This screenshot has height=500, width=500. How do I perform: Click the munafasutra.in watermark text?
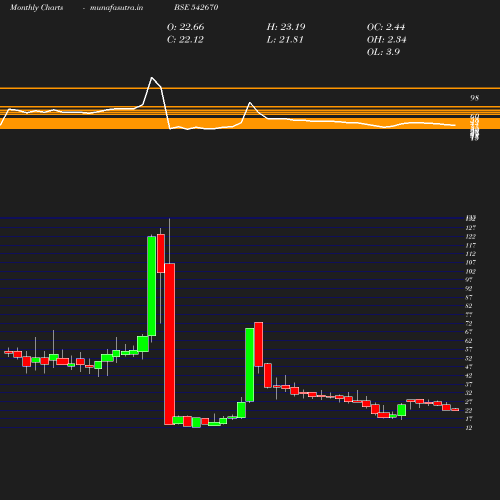click(x=116, y=7)
